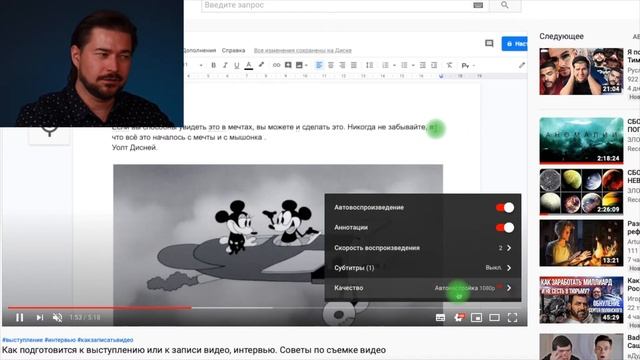The height and width of the screenshot is (360, 640).
Task: Open the 2:26:09 planets video thumbnail
Action: tap(581, 192)
